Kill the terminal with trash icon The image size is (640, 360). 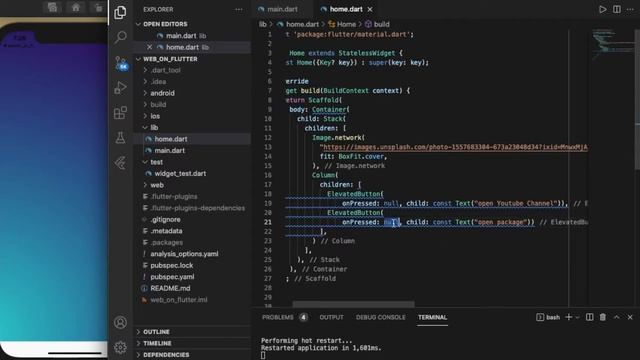[602, 317]
